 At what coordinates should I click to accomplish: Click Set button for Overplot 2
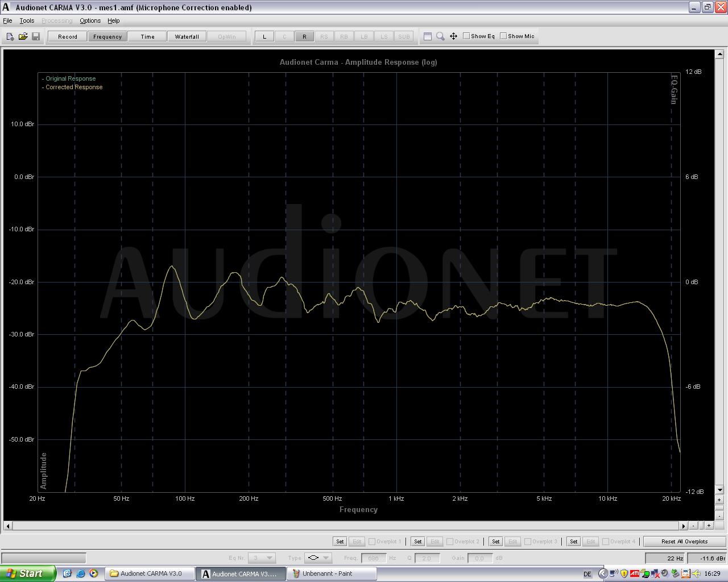click(x=418, y=542)
